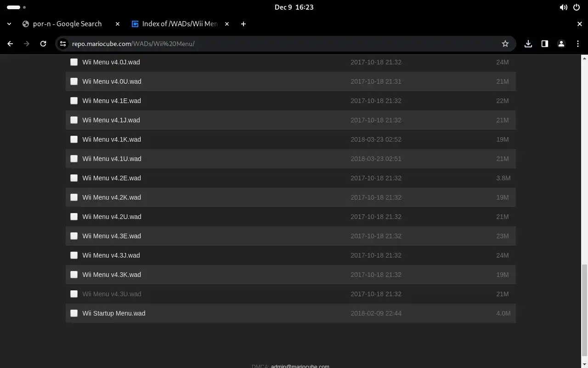
Task: Select the 2018-03-23 02:51 date of v4.1U
Action: pos(376,159)
